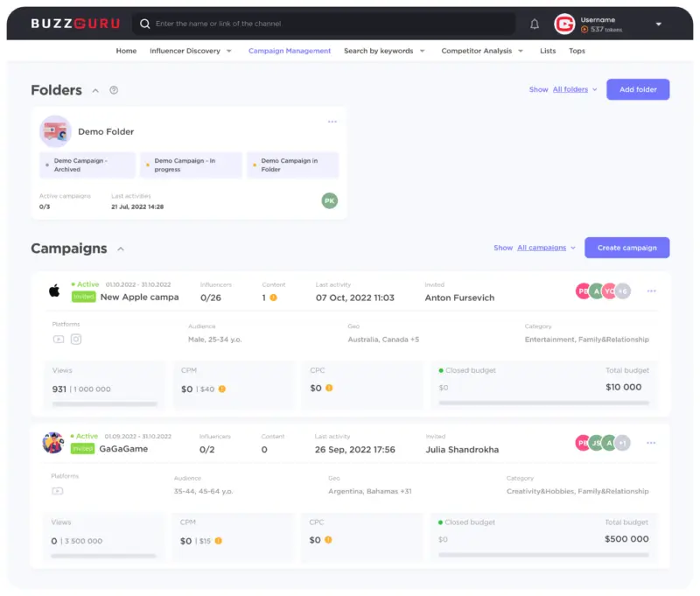Image resolution: width=700 pixels, height=596 pixels.
Task: Click the Create campaign button
Action: pos(626,248)
